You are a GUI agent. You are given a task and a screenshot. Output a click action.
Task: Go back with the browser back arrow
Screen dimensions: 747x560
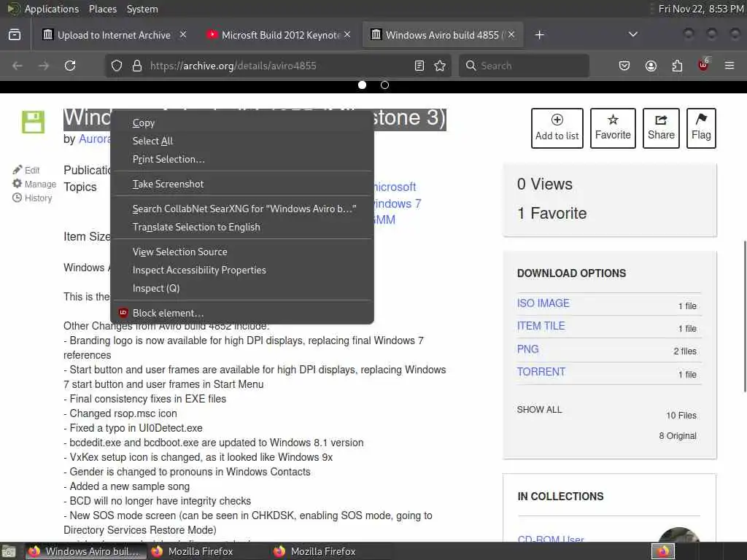point(18,66)
